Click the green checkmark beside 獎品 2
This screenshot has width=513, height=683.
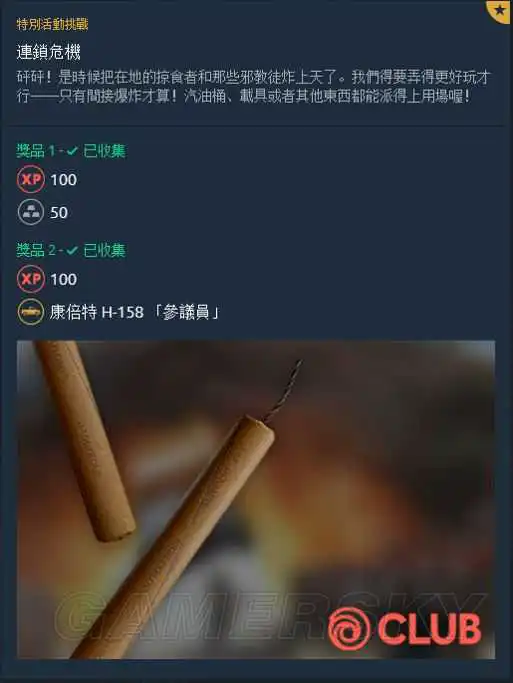click(x=72, y=250)
